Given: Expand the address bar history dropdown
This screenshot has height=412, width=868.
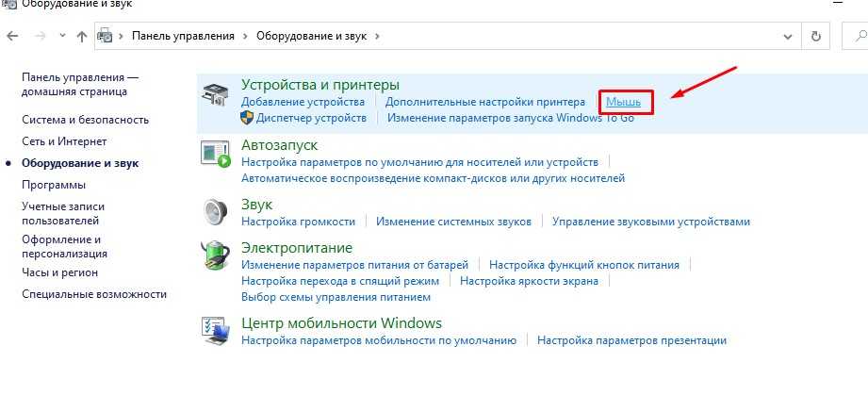Looking at the screenshot, I should click(x=788, y=36).
